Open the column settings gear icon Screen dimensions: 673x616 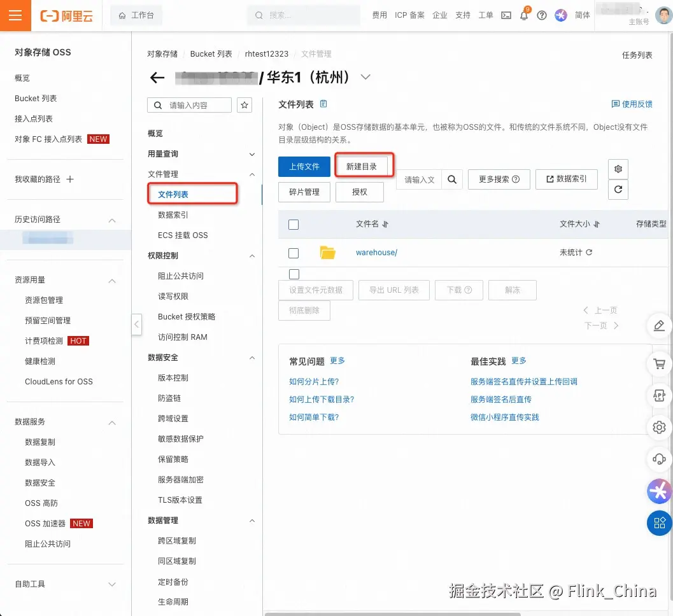[618, 169]
